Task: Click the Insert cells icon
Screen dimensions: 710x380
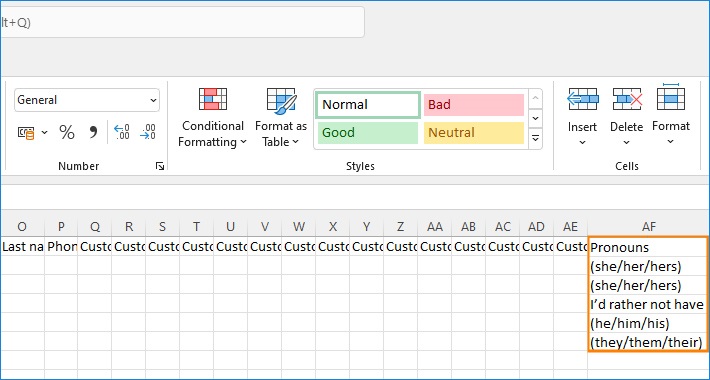Action: 583,99
